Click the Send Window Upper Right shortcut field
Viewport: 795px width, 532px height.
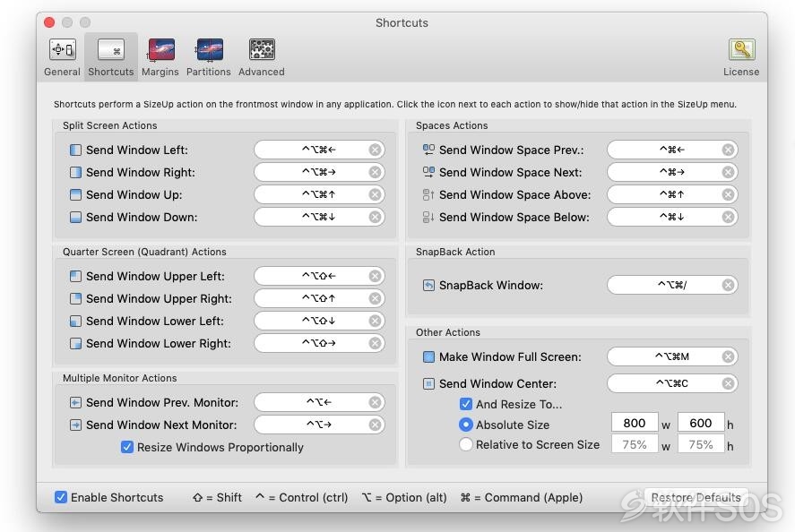point(319,298)
